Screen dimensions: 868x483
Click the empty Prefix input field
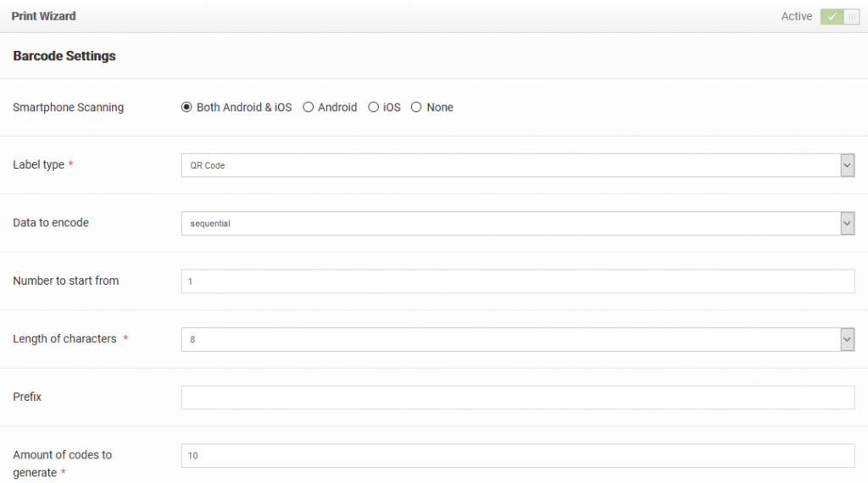[x=518, y=397]
